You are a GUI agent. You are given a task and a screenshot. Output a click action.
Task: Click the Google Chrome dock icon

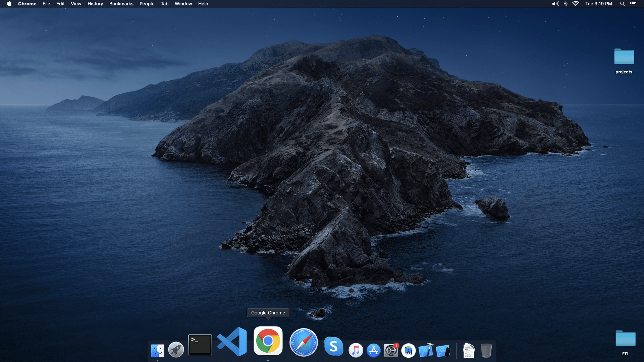click(268, 341)
